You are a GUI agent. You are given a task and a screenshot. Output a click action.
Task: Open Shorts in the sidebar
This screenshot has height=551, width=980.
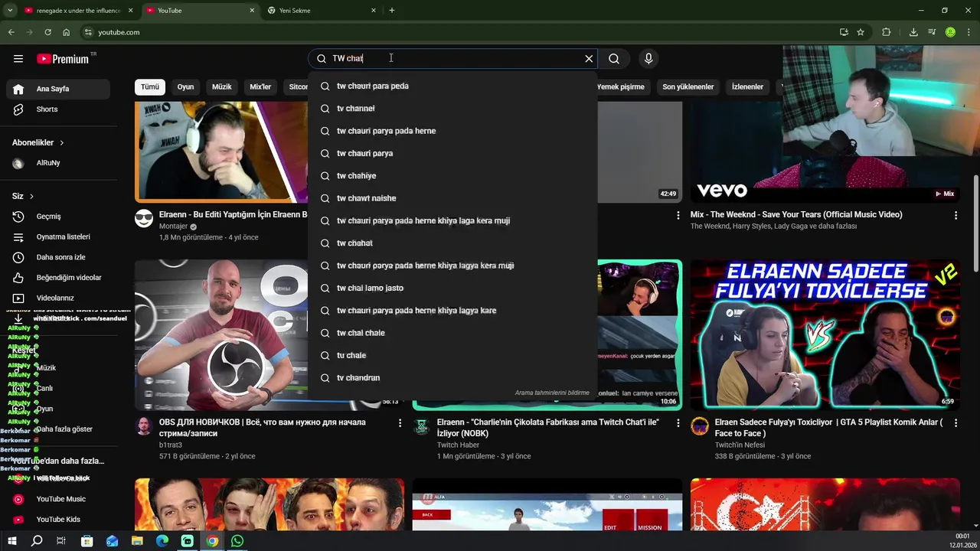pos(58,109)
